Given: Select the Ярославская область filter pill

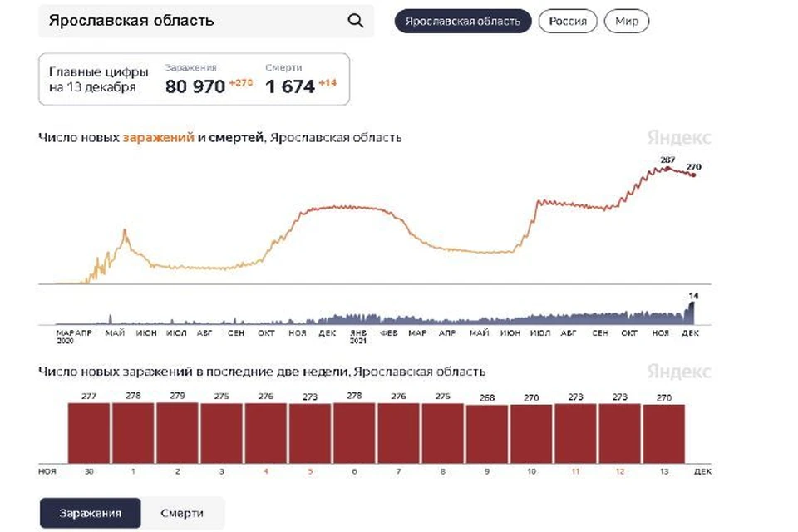Looking at the screenshot, I should [x=463, y=22].
